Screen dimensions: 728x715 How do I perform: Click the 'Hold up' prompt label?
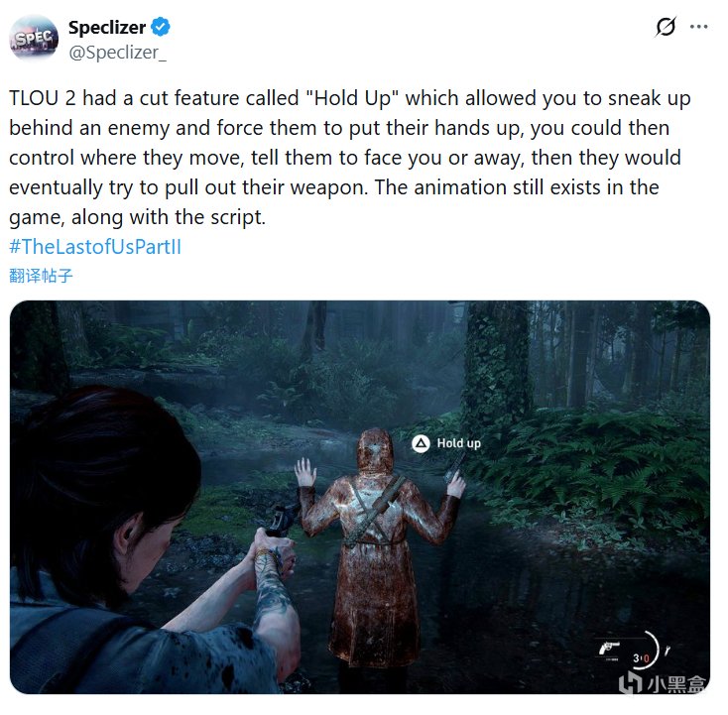pyautogui.click(x=458, y=443)
